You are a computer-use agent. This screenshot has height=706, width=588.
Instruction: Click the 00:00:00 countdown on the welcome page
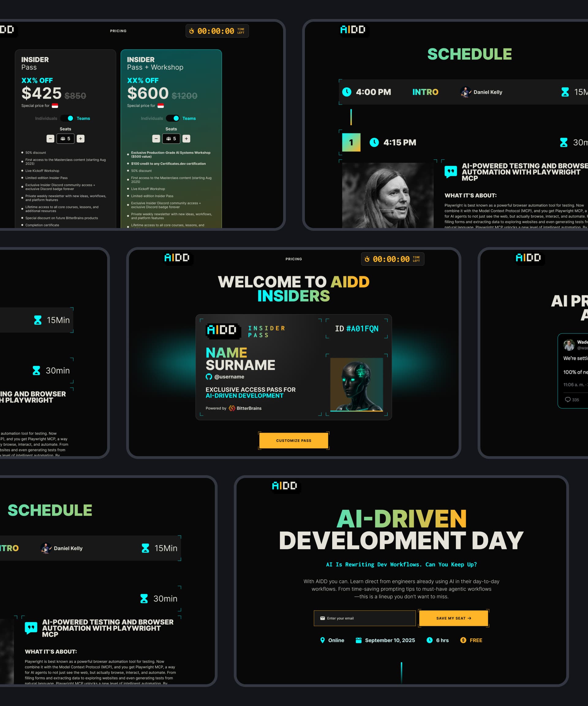pos(391,259)
